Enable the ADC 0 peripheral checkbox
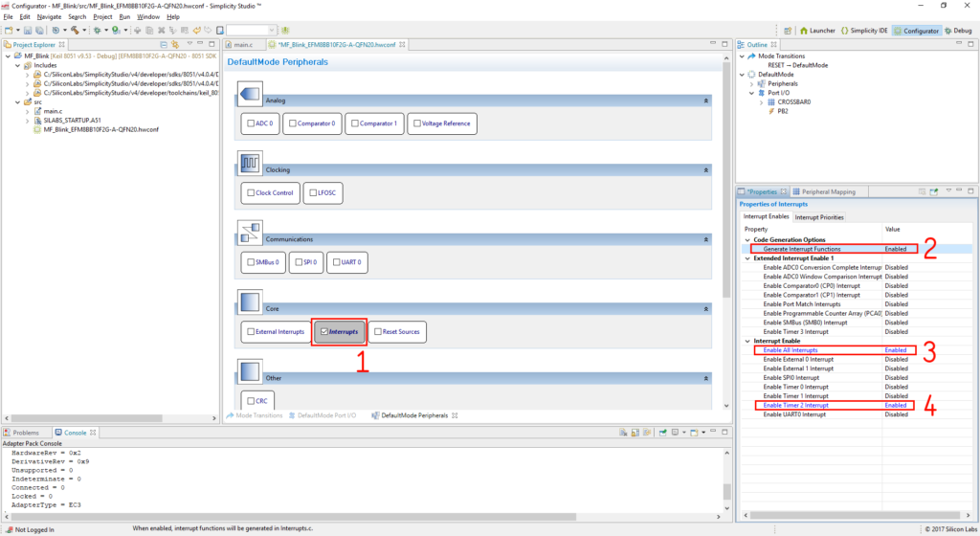This screenshot has width=980, height=536. coord(249,123)
